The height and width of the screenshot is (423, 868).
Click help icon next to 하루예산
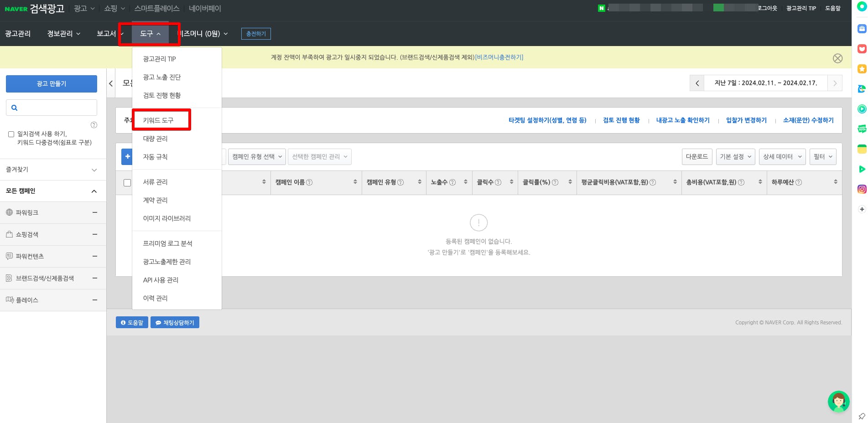coord(799,182)
